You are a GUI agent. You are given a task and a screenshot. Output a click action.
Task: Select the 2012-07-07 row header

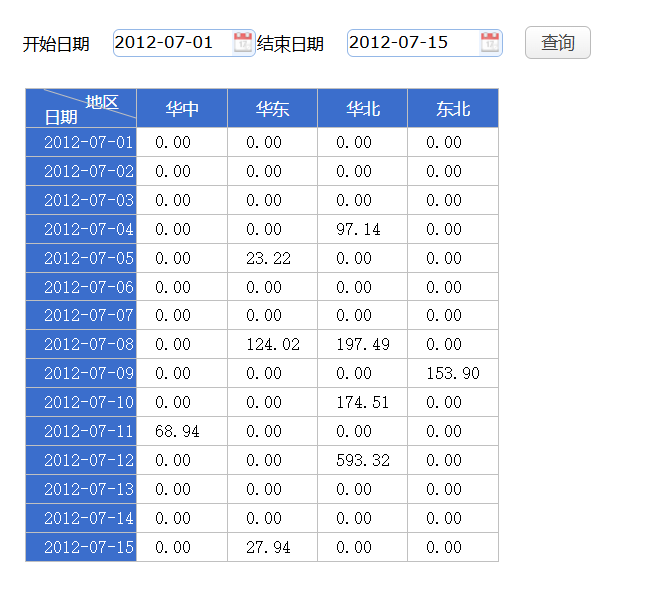(81, 315)
